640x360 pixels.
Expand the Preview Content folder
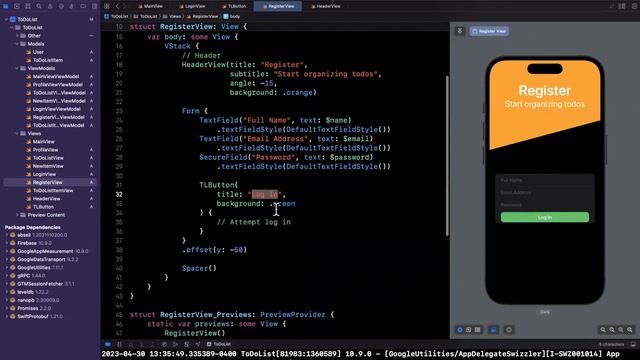17,215
